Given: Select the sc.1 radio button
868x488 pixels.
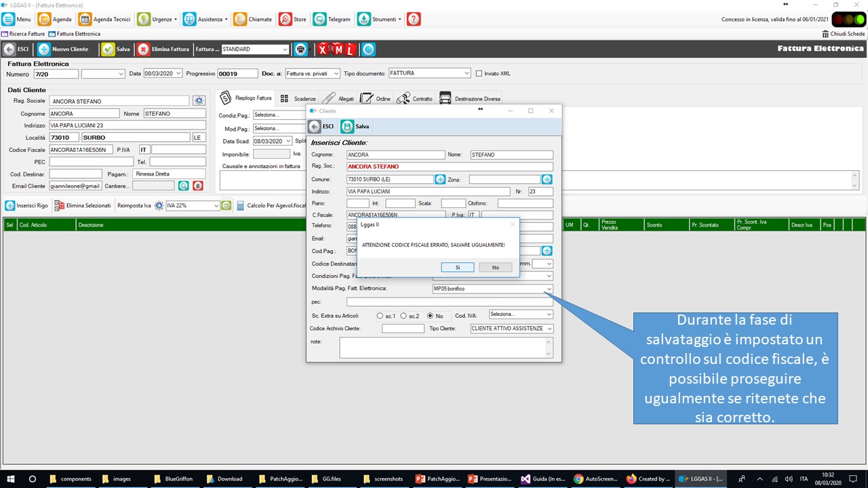Looking at the screenshot, I should click(380, 316).
